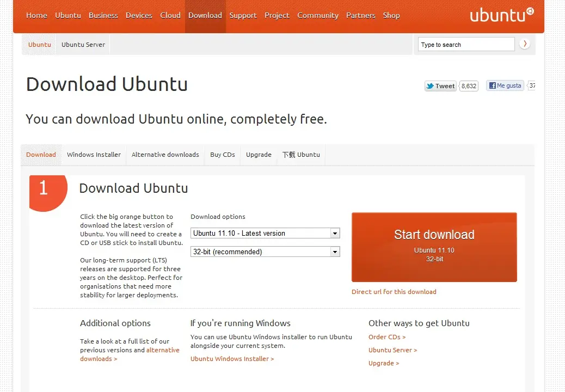Click the Download options label
565x392 pixels.
218,217
